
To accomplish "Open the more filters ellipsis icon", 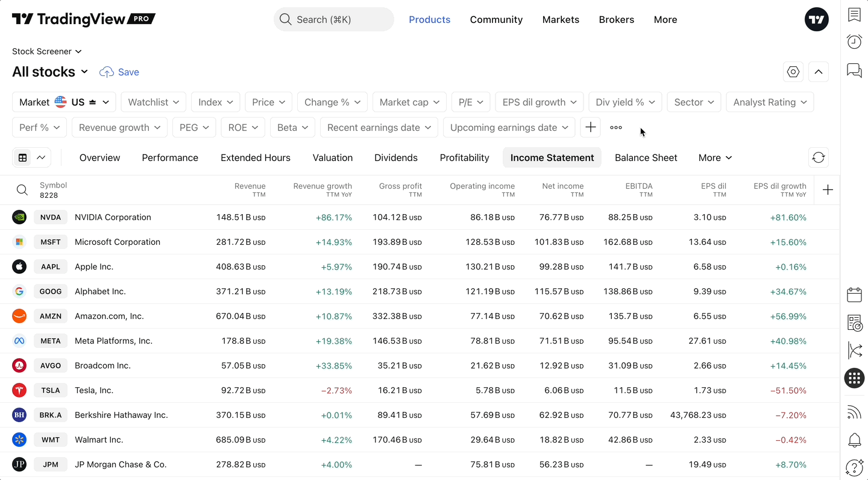I will coord(615,127).
